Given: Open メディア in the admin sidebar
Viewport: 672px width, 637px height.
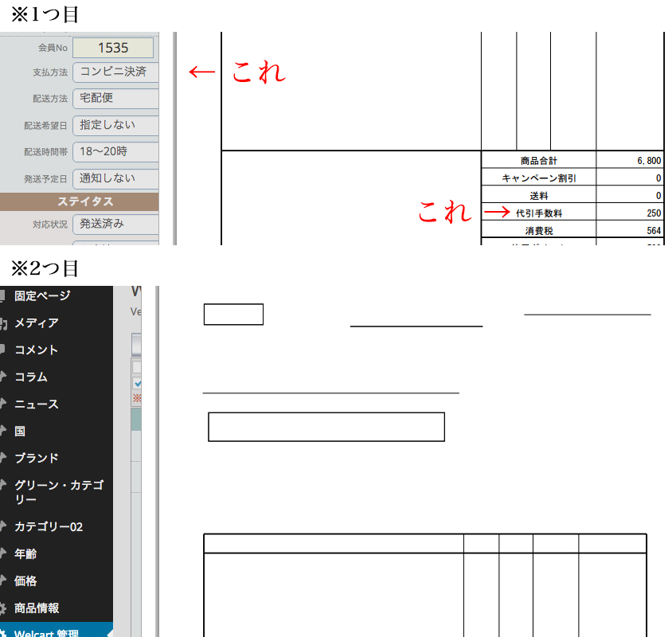Looking at the screenshot, I should click(37, 322).
